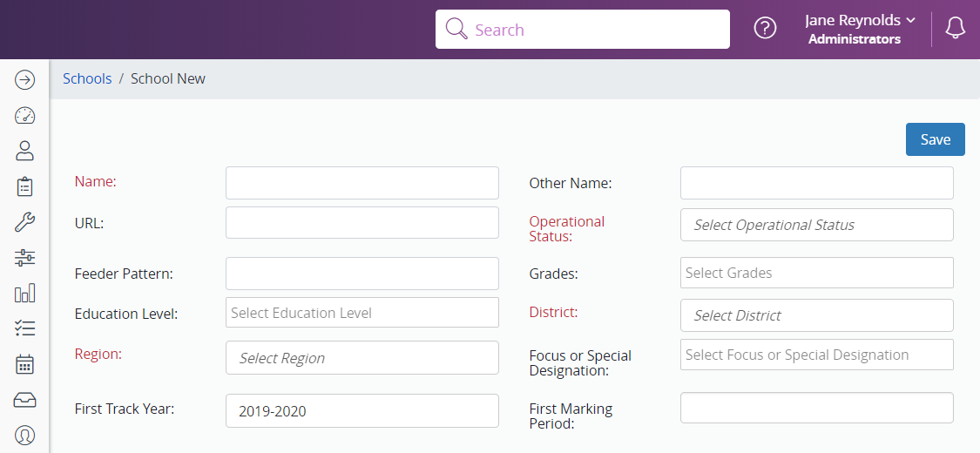Click the URL: label

tap(89, 224)
